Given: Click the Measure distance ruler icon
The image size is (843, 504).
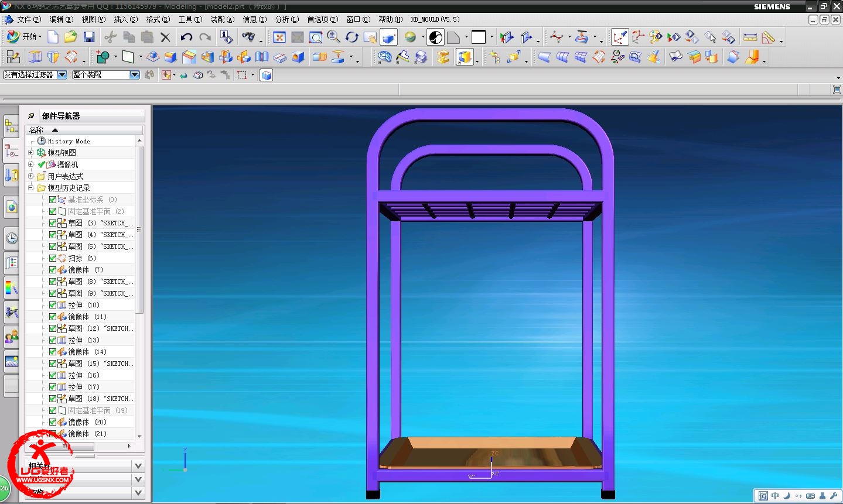Looking at the screenshot, I should (x=750, y=37).
